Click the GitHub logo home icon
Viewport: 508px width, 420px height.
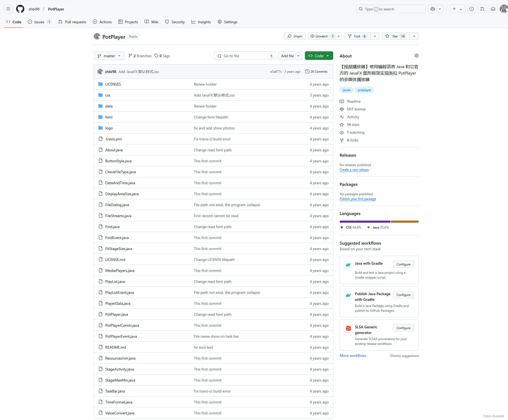20,9
